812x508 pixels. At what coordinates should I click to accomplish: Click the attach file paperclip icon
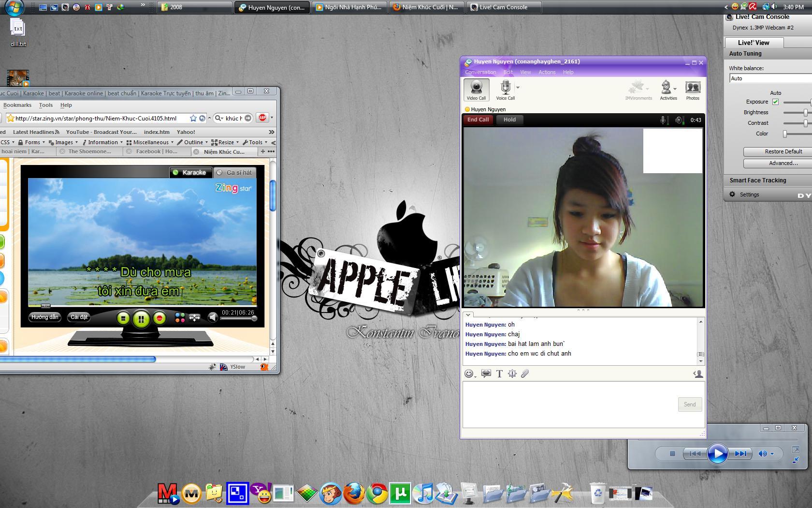tap(525, 374)
